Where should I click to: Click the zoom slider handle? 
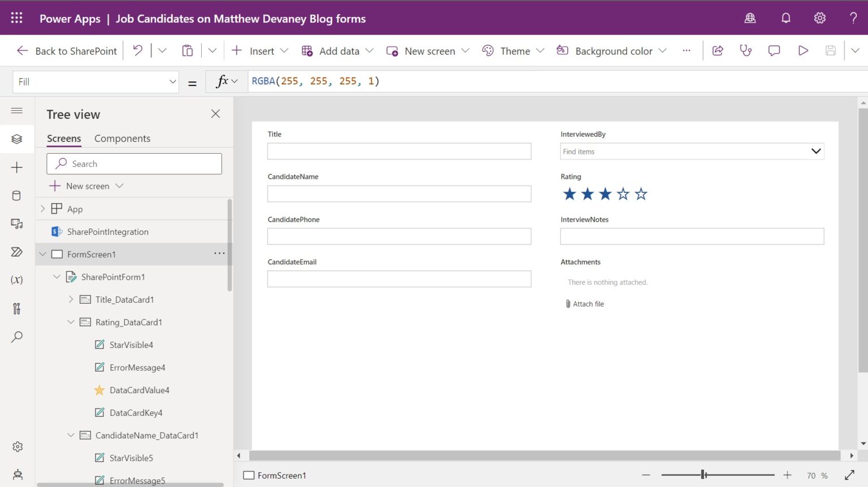tap(704, 475)
